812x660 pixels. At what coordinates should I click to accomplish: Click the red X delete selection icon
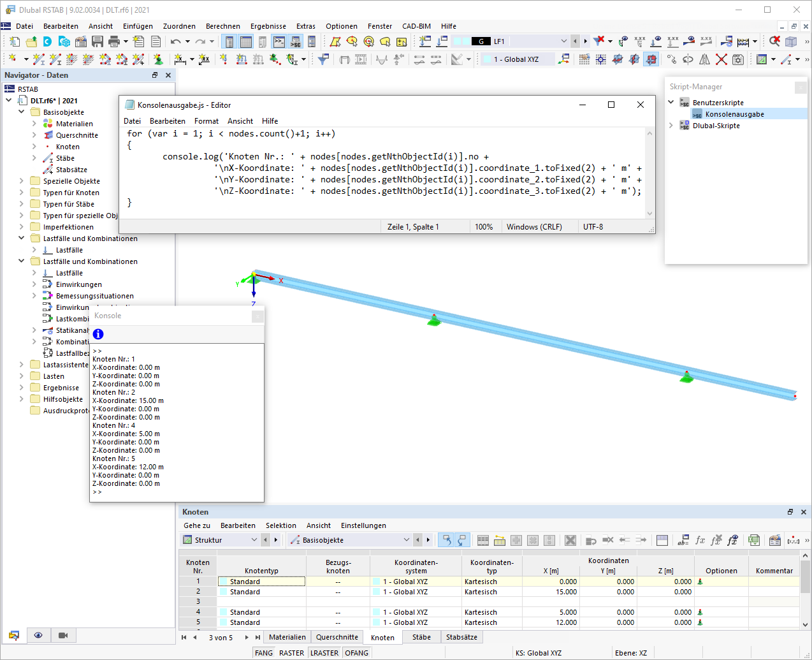721,59
